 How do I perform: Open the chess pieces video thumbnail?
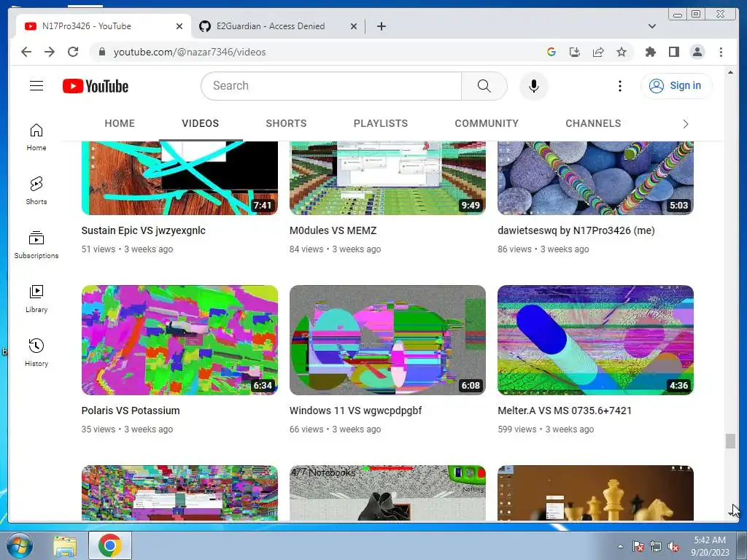click(595, 493)
